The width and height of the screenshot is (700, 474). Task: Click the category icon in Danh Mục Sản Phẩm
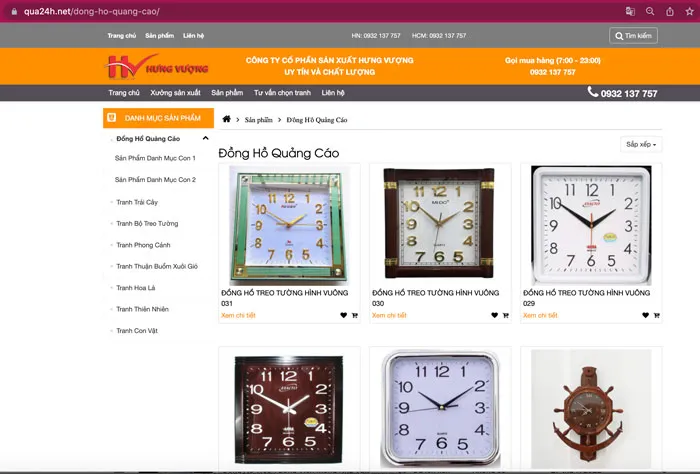click(x=112, y=118)
